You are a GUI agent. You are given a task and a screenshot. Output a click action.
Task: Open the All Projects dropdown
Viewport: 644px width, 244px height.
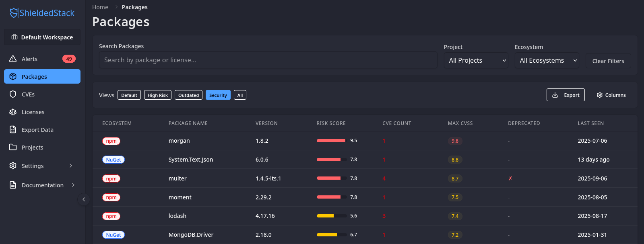pyautogui.click(x=476, y=60)
